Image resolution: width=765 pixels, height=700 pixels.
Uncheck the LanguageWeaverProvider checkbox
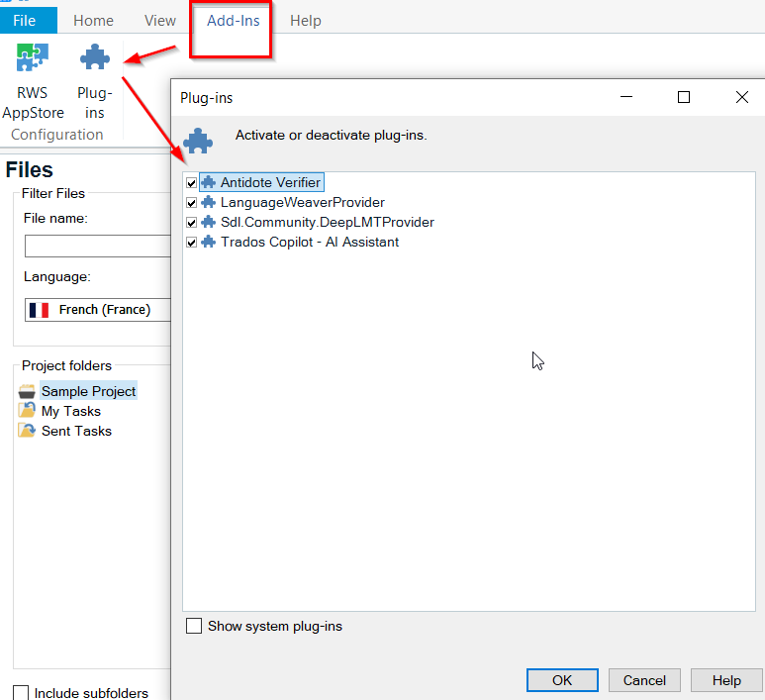191,203
